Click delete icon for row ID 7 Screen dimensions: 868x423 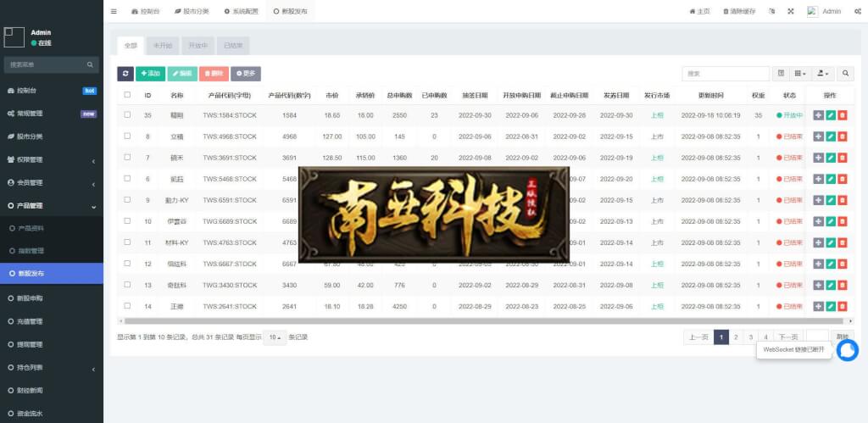842,158
